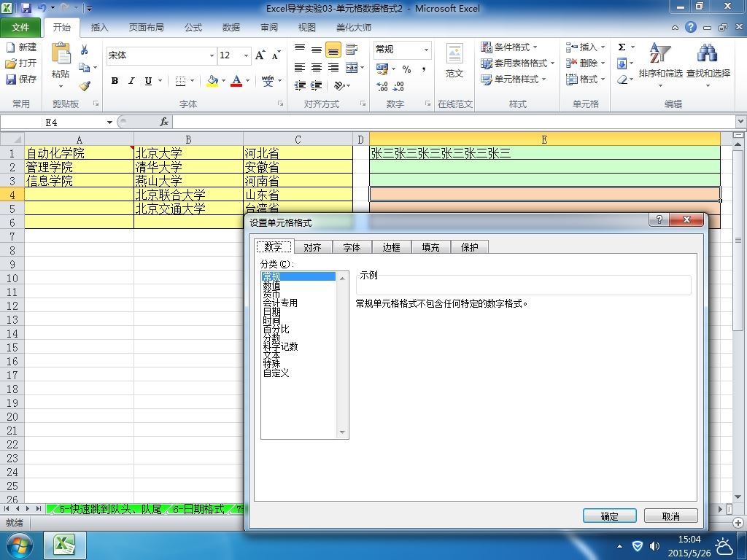The height and width of the screenshot is (560, 747).
Task: Open 套用表格格式 table formatting
Action: tap(517, 63)
